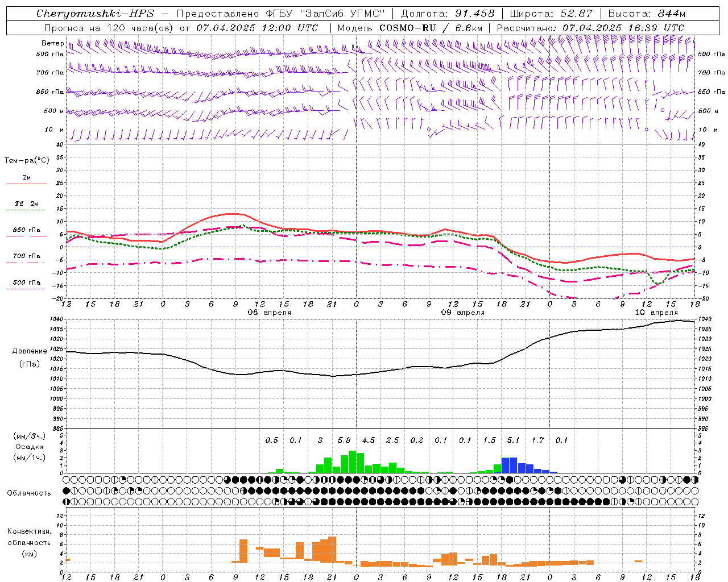Click the 5.8 precipitation total value
Viewport: 728px width, 582px height.
(x=344, y=440)
